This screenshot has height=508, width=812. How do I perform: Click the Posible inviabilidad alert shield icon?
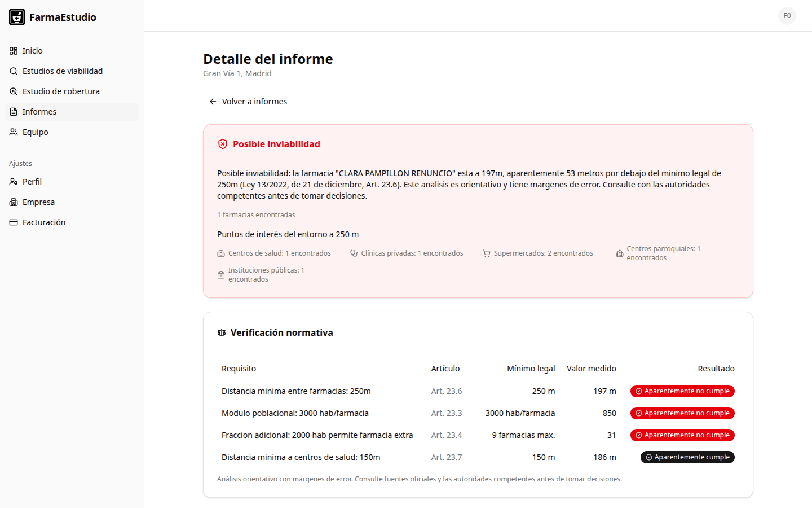[x=223, y=143]
